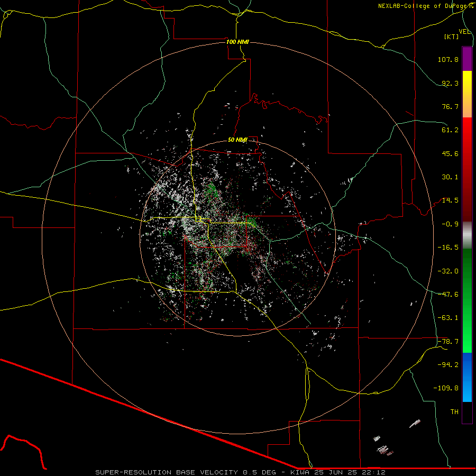476x476 pixels.
Task: Click the -16.5 velocity scale value
Action: tap(448, 248)
